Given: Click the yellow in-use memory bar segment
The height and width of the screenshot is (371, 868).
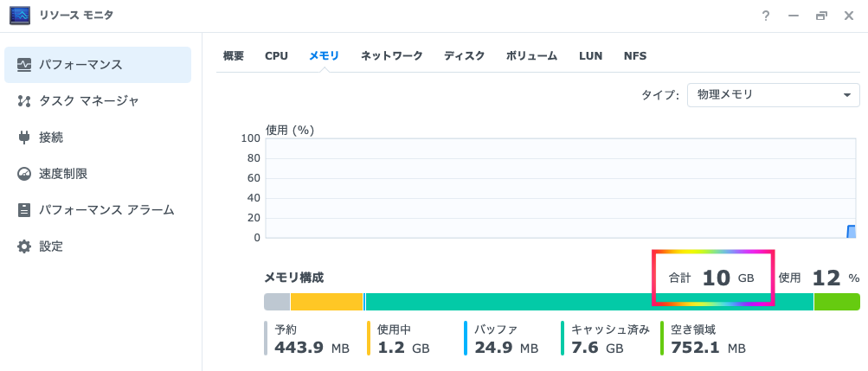Looking at the screenshot, I should [x=326, y=302].
